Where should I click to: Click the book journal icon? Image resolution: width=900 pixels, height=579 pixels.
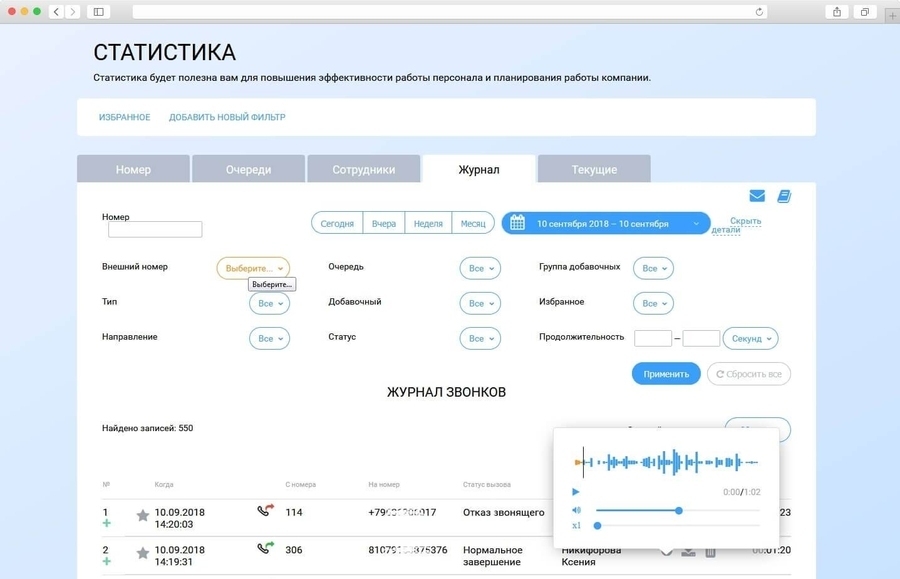[x=784, y=196]
